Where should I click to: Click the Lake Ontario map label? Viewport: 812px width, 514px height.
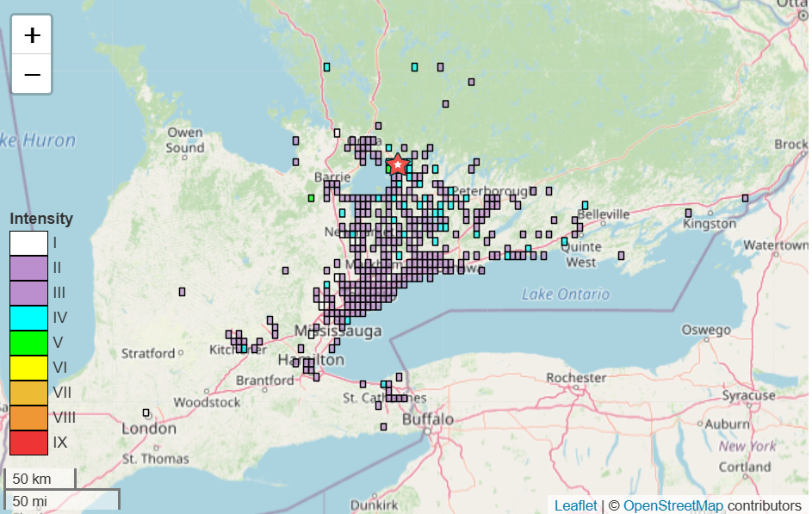tap(566, 294)
